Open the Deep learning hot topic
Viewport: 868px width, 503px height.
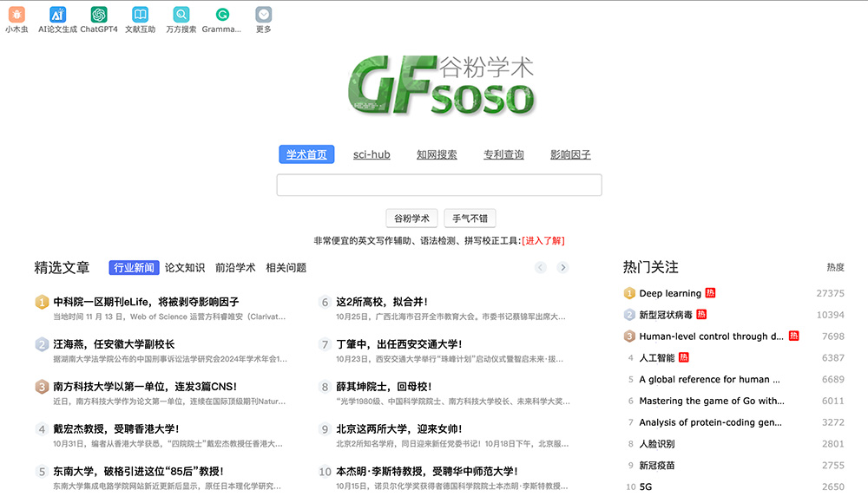(x=670, y=293)
